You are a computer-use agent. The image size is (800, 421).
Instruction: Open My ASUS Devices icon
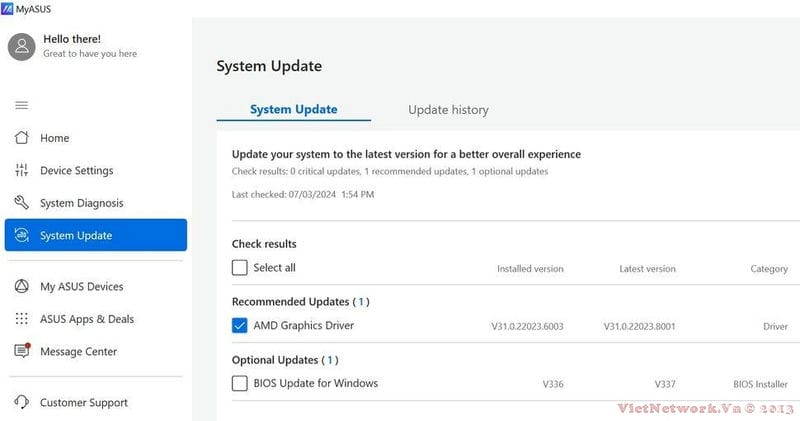click(x=21, y=286)
